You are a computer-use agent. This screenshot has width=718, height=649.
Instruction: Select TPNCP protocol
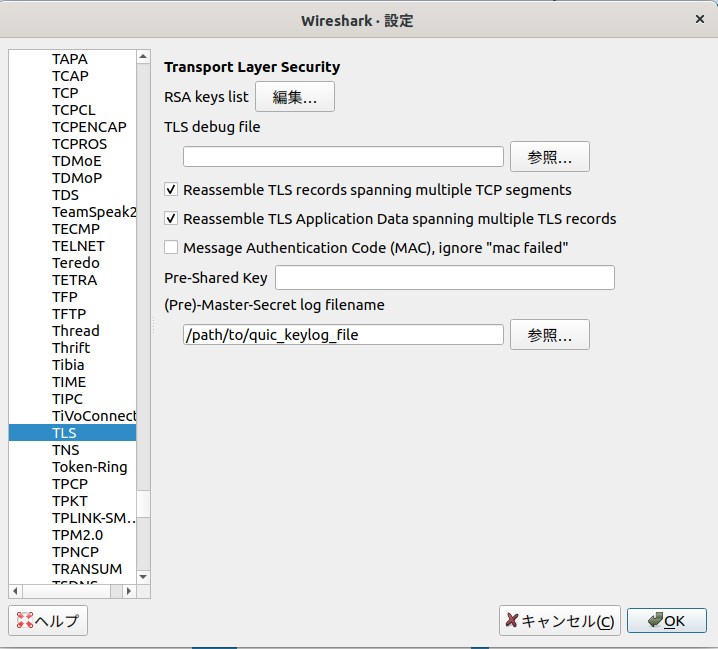[x=76, y=552]
